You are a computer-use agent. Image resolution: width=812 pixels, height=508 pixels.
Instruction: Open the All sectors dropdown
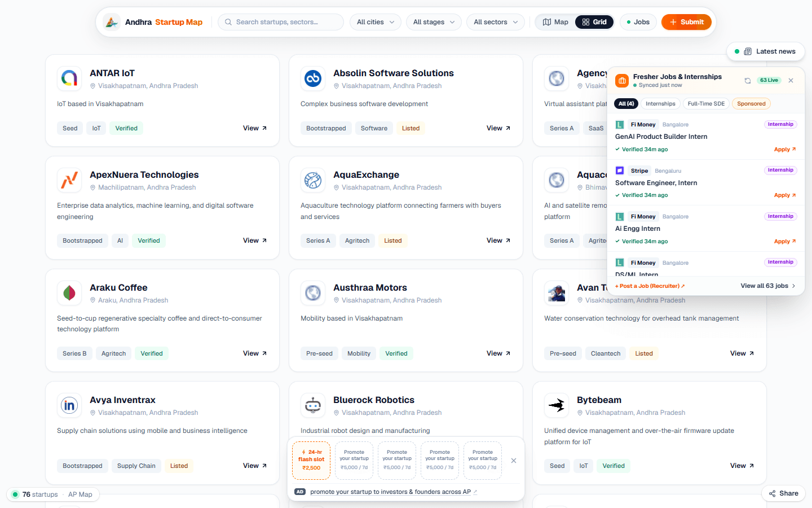click(496, 22)
